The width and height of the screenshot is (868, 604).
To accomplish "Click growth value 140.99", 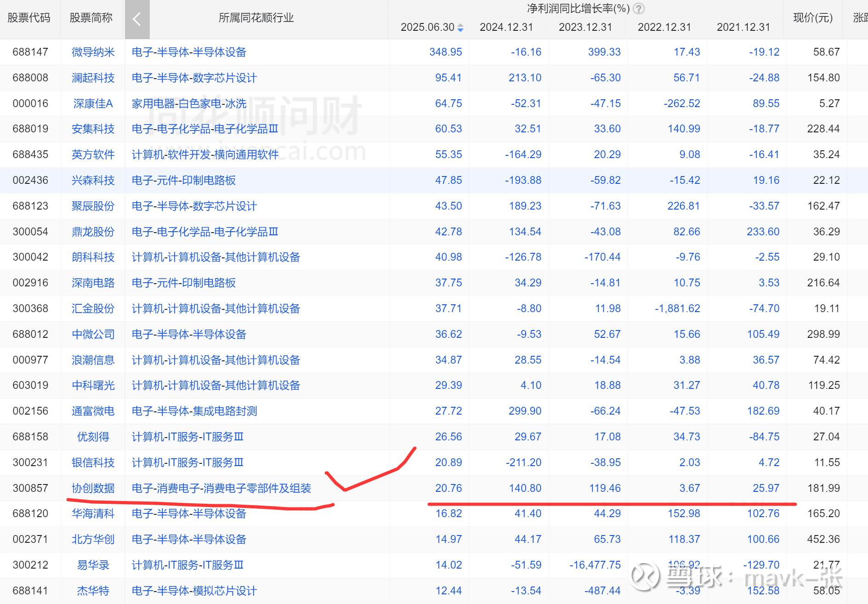I will [x=684, y=129].
